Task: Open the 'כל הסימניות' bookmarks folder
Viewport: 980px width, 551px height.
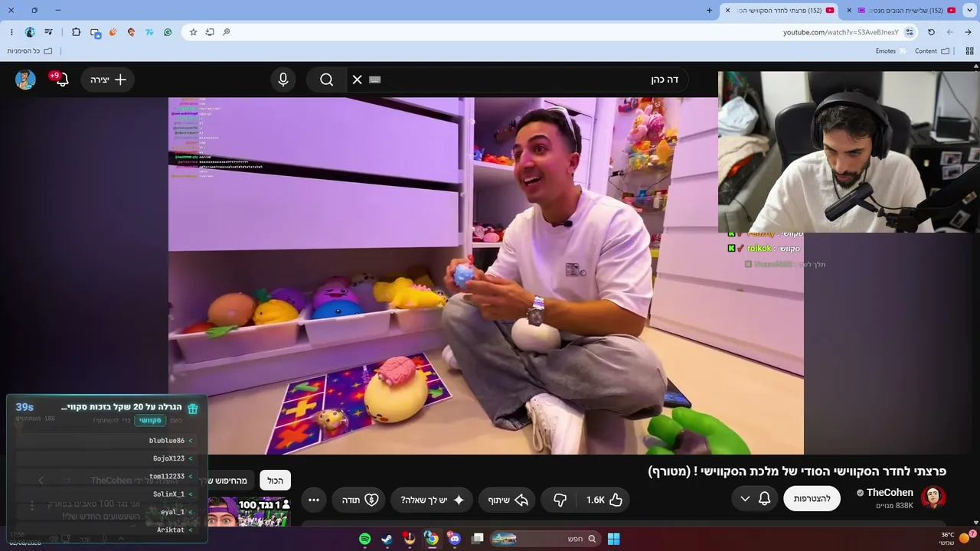Action: 30,51
